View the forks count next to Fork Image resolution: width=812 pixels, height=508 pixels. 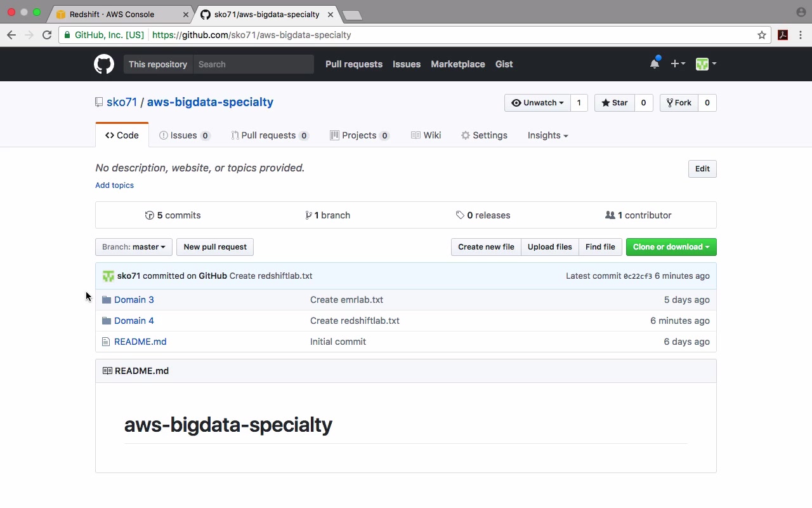tap(707, 103)
